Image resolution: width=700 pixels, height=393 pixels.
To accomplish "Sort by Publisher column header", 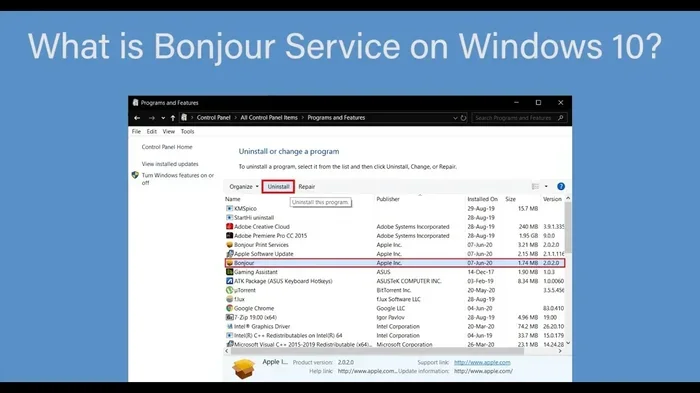I will 388,199.
